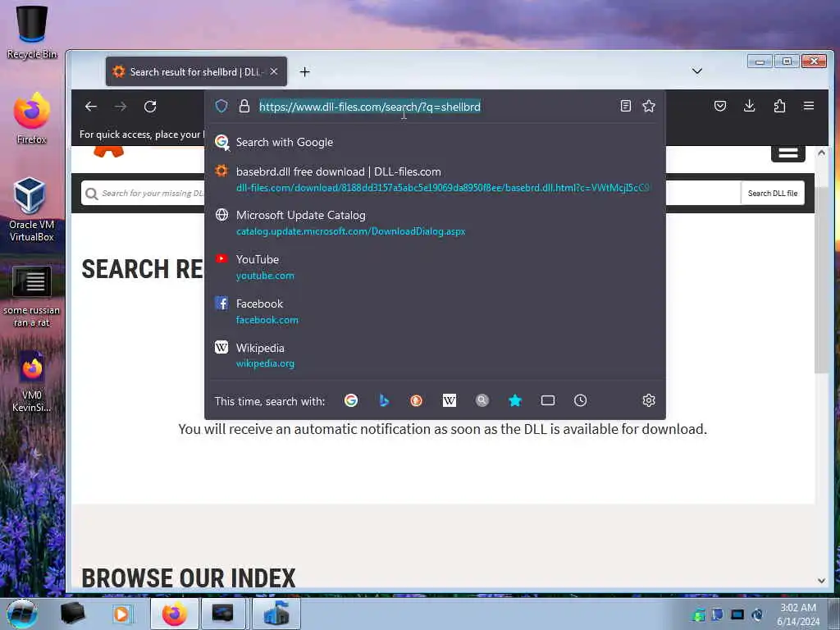Viewport: 840px width, 630px height.
Task: Choose Search with Google suggestion
Action: coord(435,142)
